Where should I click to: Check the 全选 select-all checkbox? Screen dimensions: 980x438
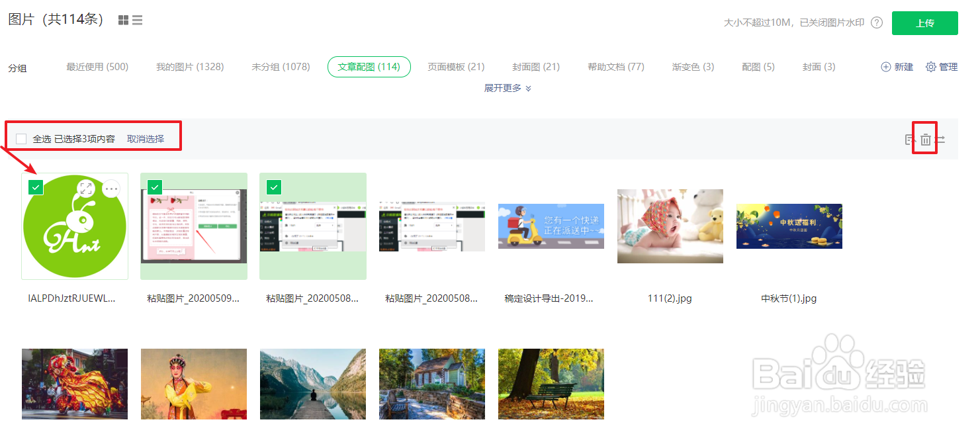[x=21, y=138]
